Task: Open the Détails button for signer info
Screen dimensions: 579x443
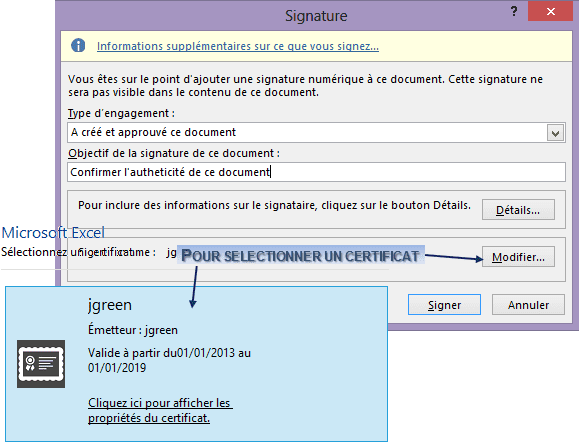Action: pyautogui.click(x=518, y=210)
